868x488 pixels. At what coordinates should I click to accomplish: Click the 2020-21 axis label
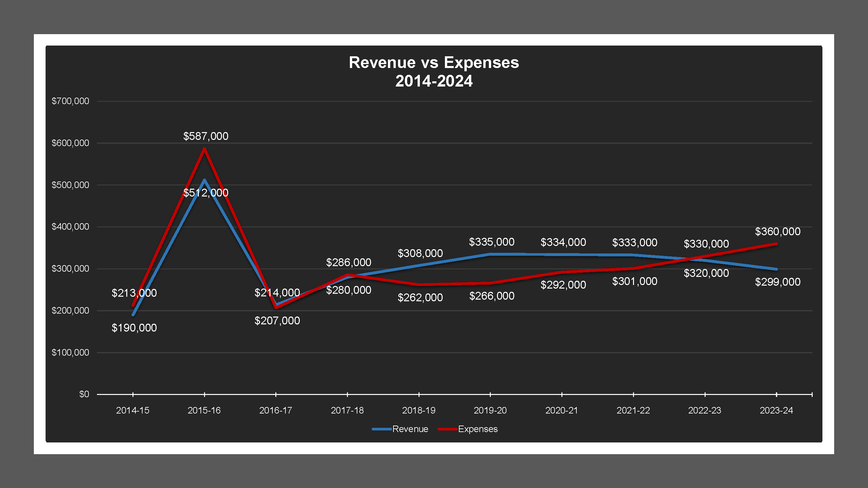(x=562, y=411)
